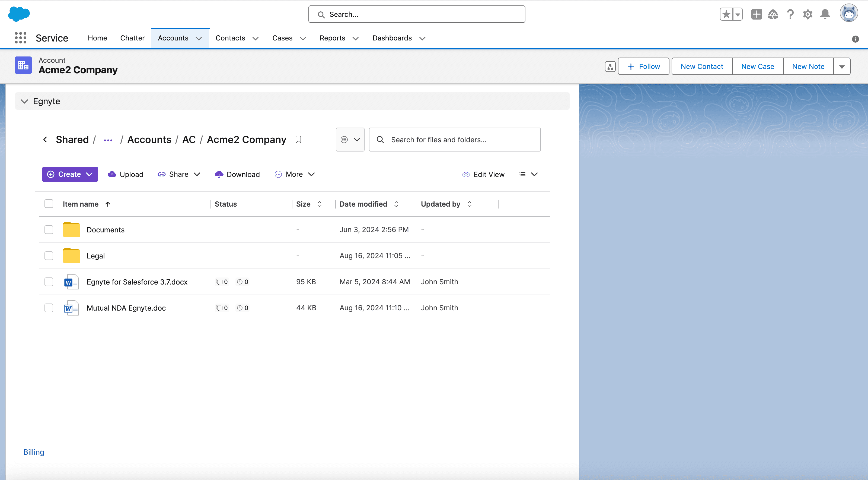The height and width of the screenshot is (480, 868).
Task: View versions of Mutual NDA Egnyte.doc
Action: (242, 308)
